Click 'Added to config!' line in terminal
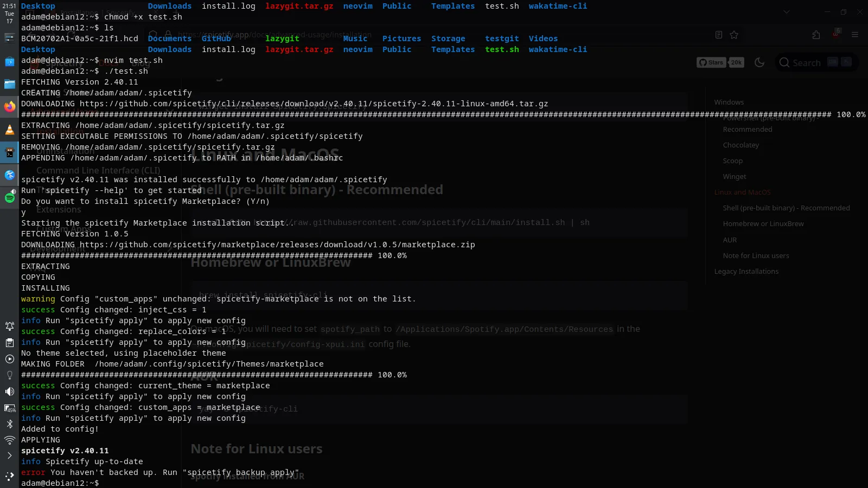The height and width of the screenshot is (488, 868). pyautogui.click(x=60, y=429)
